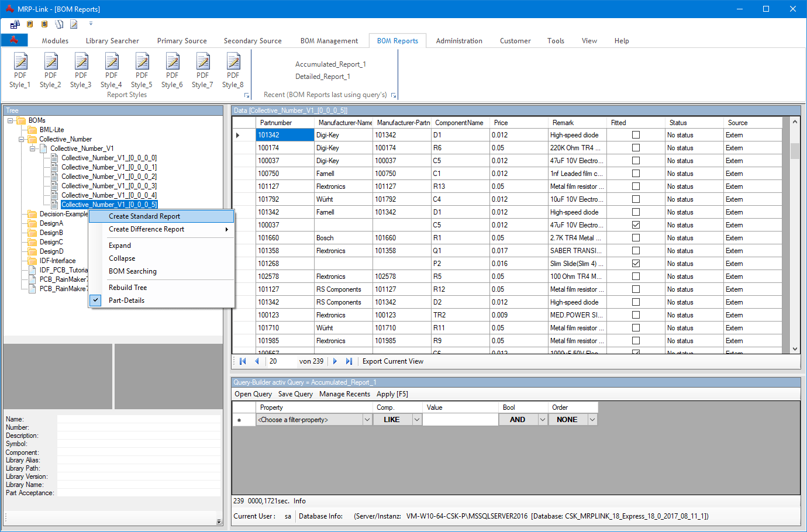Open the red MRP-Link application menu button

click(14, 40)
